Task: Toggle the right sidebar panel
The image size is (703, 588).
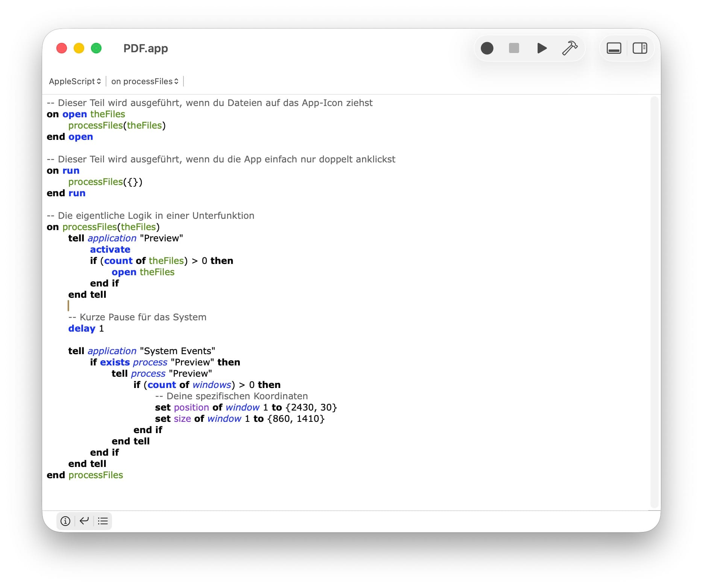Action: [639, 48]
